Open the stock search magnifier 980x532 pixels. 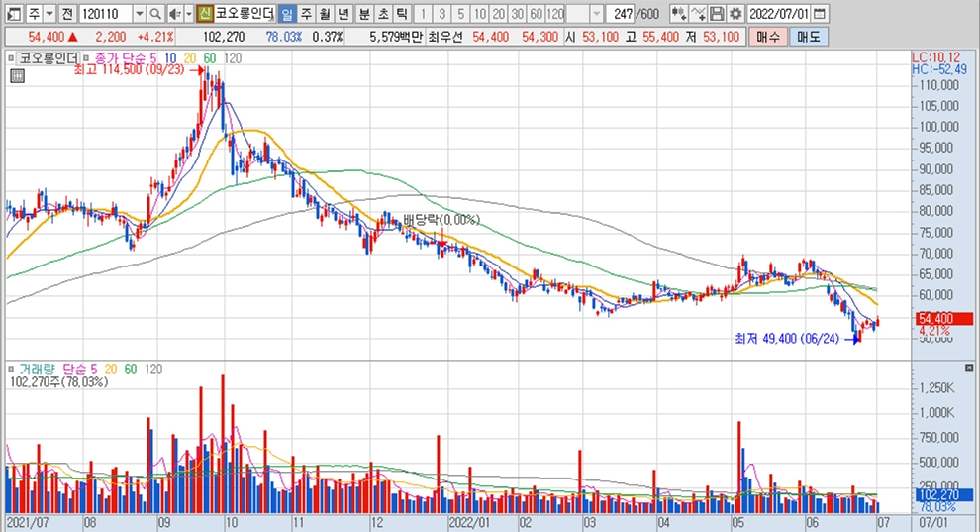(x=155, y=13)
